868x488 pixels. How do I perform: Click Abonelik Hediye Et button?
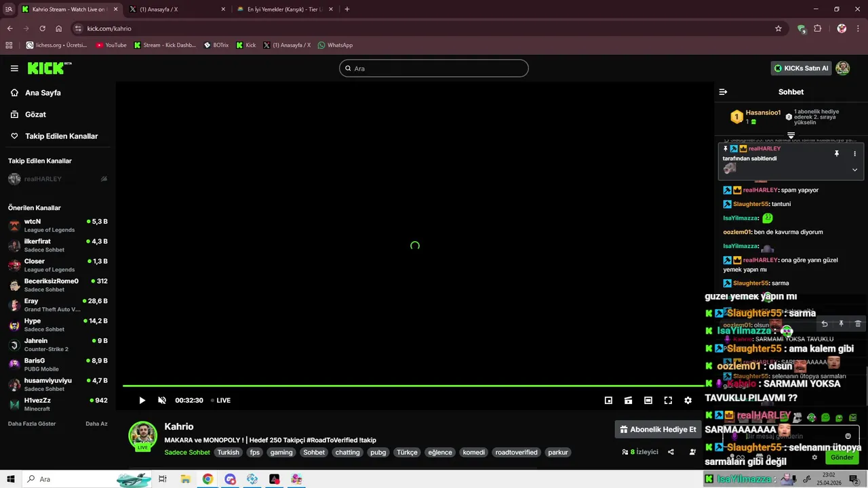pos(657,429)
